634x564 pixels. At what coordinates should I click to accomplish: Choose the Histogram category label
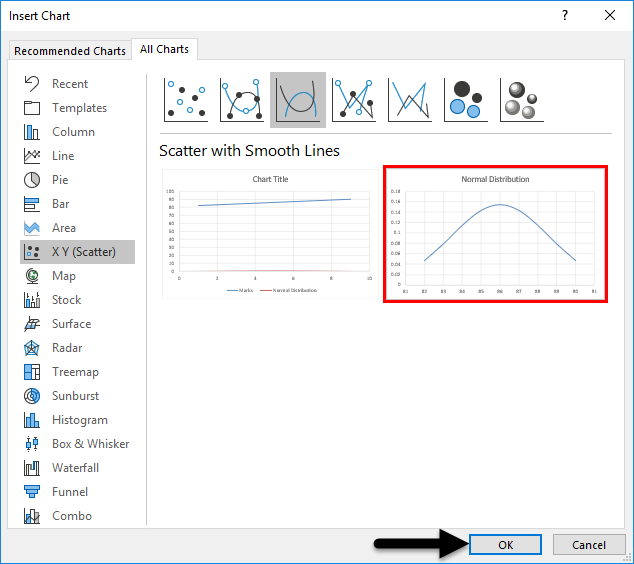(80, 420)
